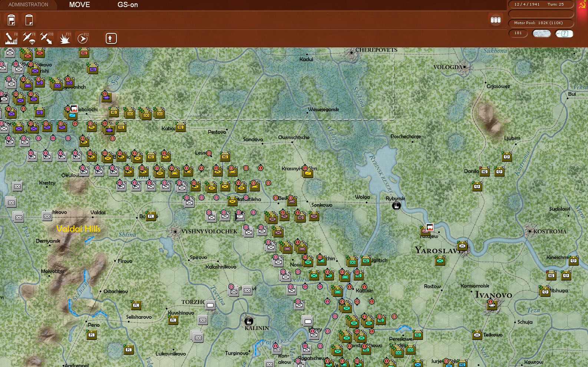Select the grey unit counter at Torzhok
This screenshot has width=588, height=367.
click(210, 305)
